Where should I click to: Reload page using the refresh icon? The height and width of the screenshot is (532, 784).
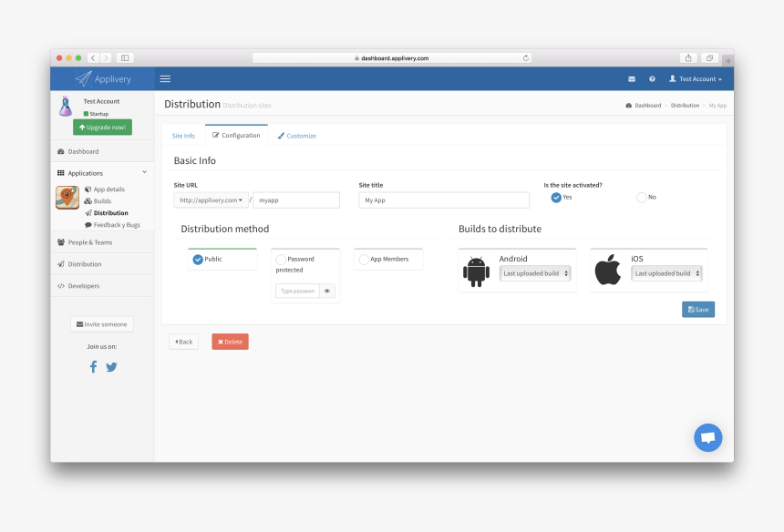[526, 57]
